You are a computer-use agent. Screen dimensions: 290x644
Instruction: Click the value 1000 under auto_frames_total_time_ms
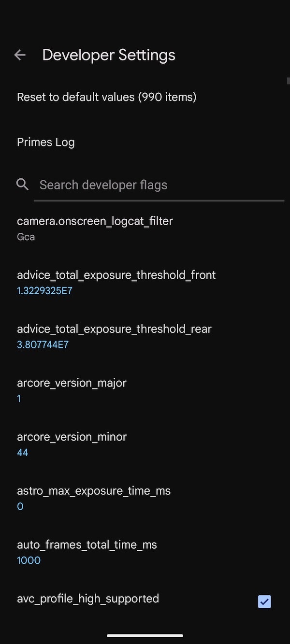(x=29, y=560)
